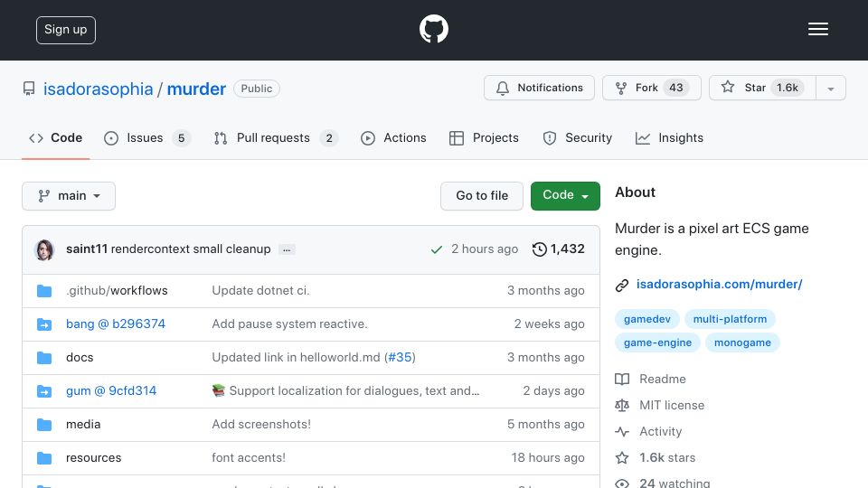868x488 pixels.
Task: Open the Issues tab
Action: pos(147,137)
